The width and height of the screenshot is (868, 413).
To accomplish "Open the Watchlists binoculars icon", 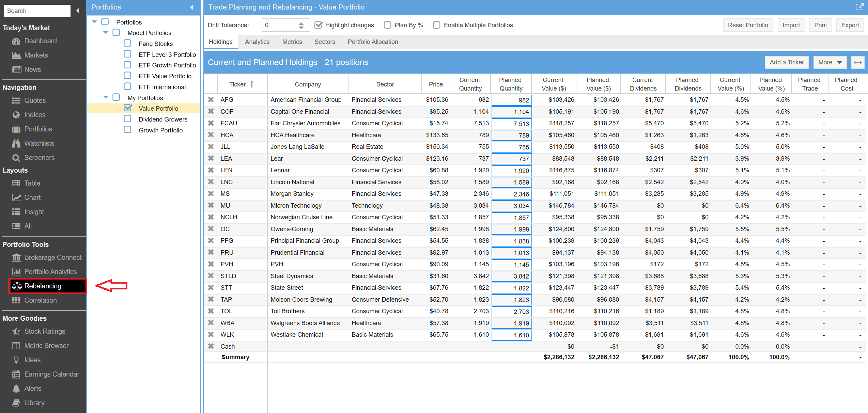I will point(16,143).
